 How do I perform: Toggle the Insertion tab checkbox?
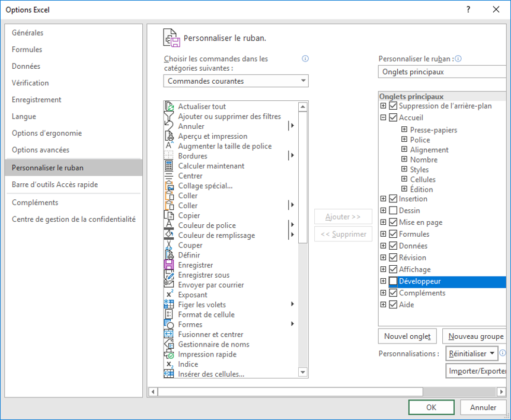(x=394, y=199)
